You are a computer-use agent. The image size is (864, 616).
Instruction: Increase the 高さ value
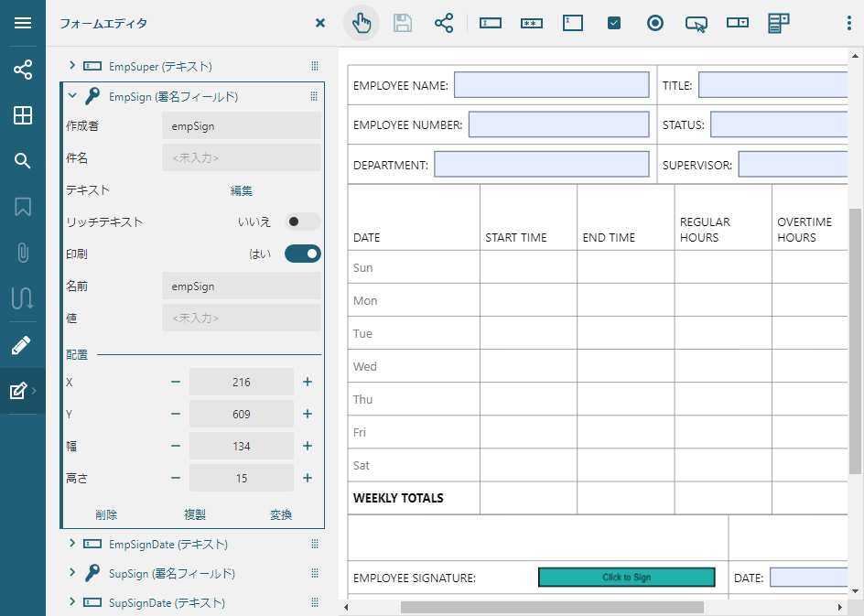[x=308, y=478]
